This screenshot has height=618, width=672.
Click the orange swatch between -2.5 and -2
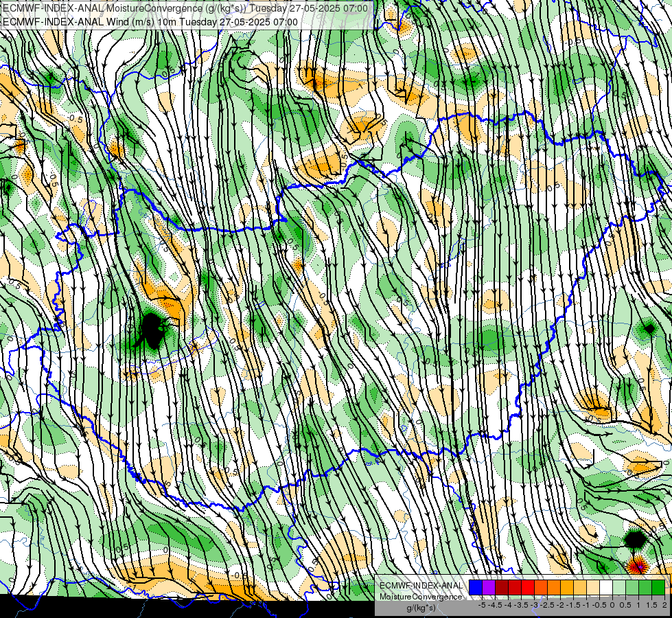point(554,588)
